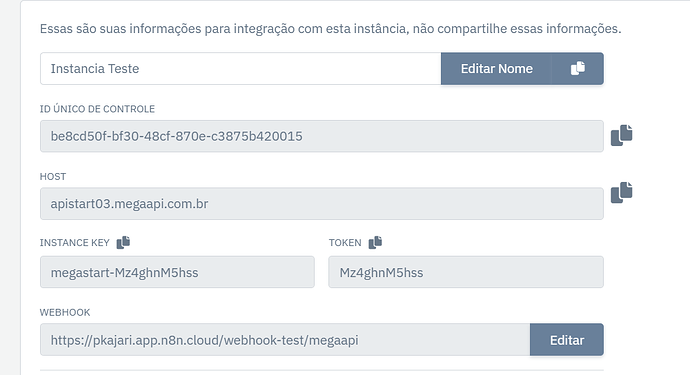This screenshot has height=375, width=690.
Task: Click the webhook URL field
Action: coord(285,340)
